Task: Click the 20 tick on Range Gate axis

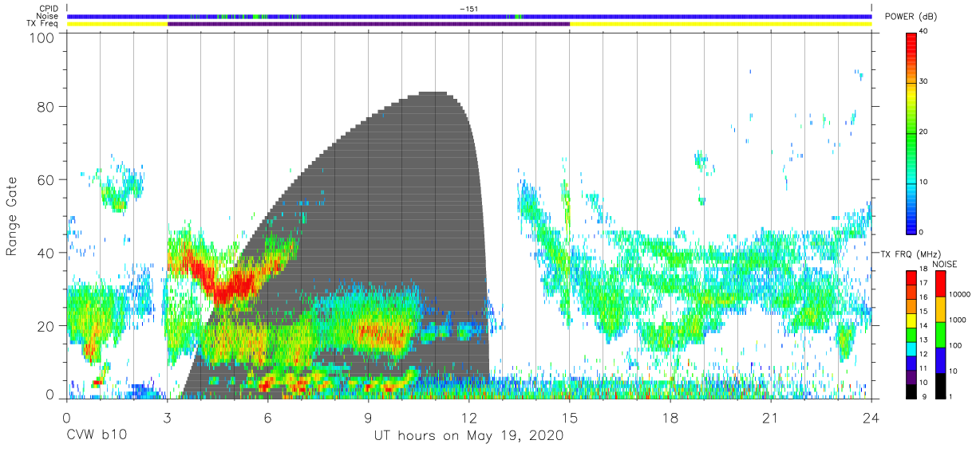Action: point(45,327)
